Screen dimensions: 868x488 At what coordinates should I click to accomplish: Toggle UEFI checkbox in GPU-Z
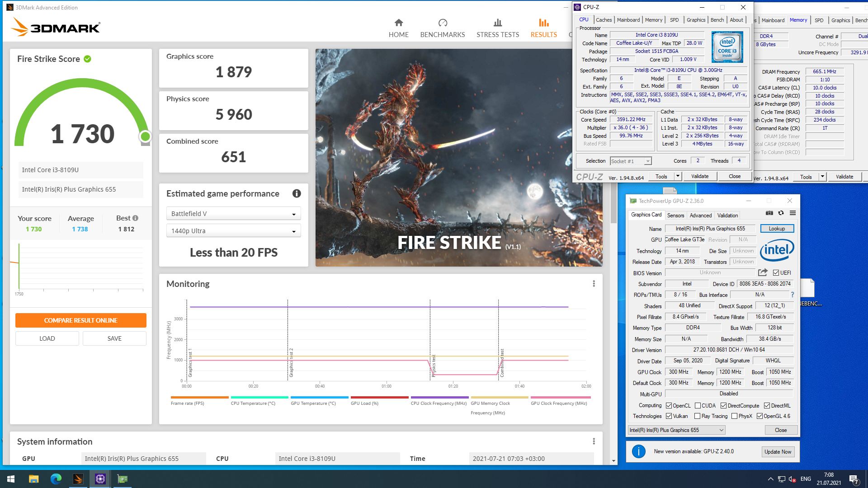click(x=776, y=272)
